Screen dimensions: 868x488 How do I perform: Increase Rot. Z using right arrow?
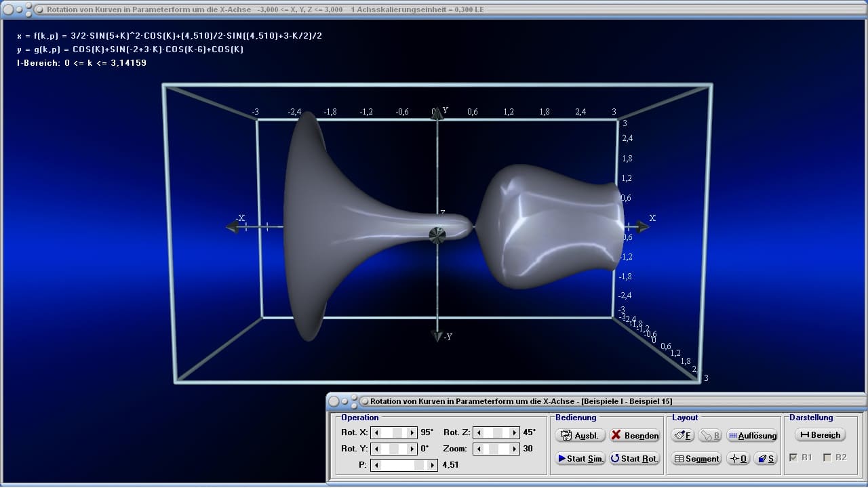pos(515,432)
